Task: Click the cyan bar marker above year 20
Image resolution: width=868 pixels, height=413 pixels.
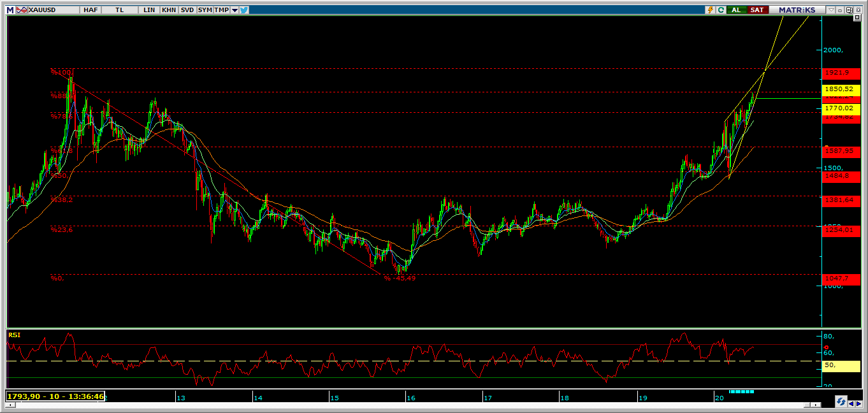Action: 742,391
